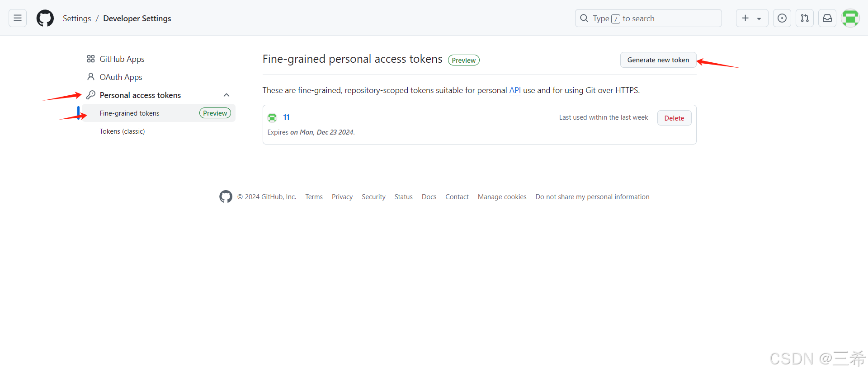
Task: Click the GitHub Octocat logo in header
Action: pos(45,19)
